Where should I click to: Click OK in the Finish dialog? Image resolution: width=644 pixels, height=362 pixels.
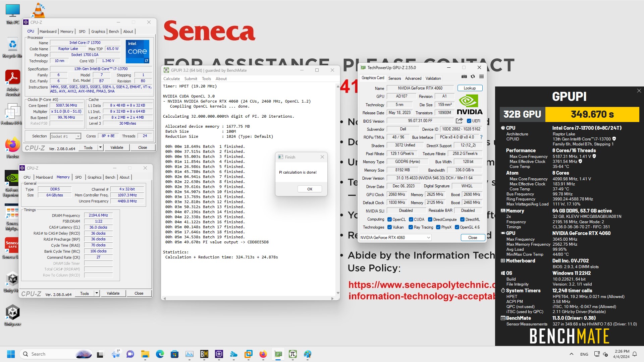tap(310, 189)
